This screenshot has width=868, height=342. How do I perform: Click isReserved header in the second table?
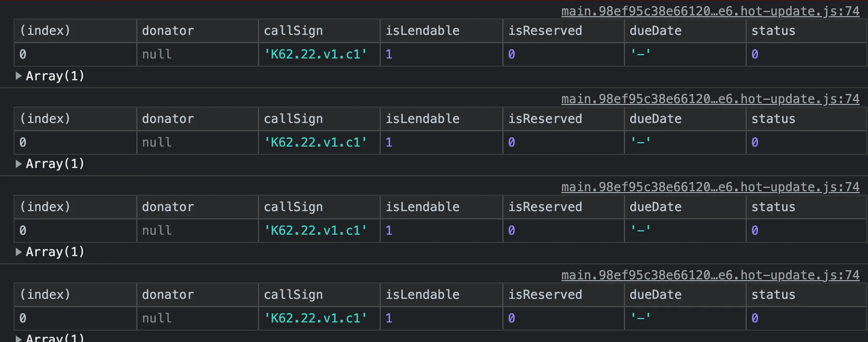[545, 119]
